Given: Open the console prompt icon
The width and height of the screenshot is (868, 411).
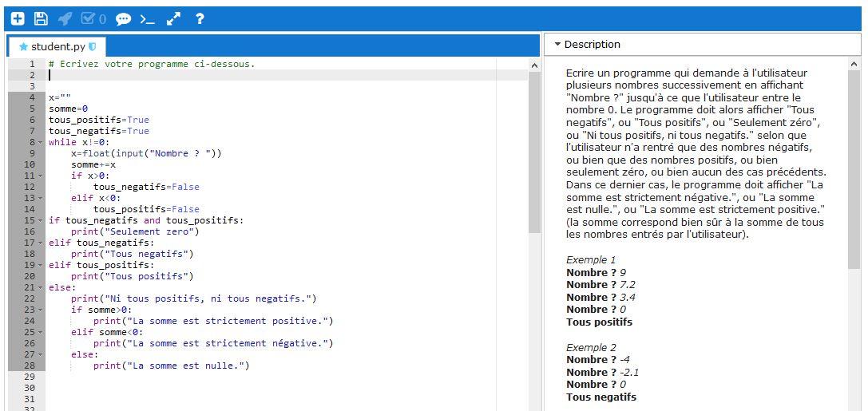Looking at the screenshot, I should 147,18.
